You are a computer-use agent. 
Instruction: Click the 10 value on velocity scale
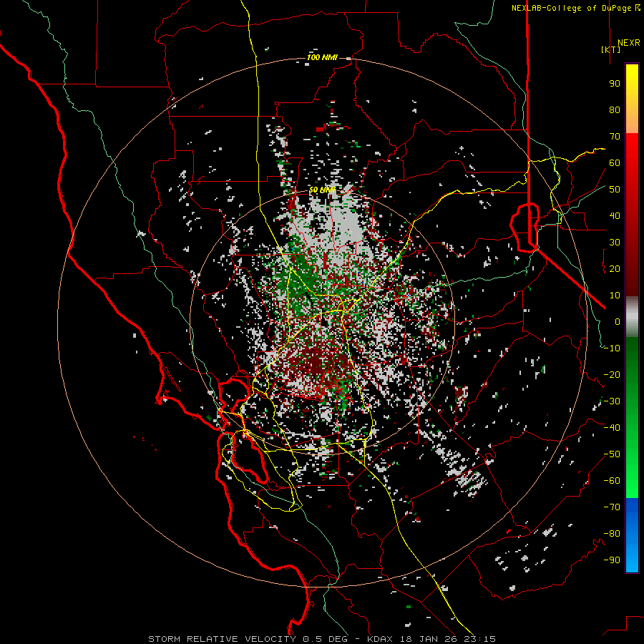615,296
